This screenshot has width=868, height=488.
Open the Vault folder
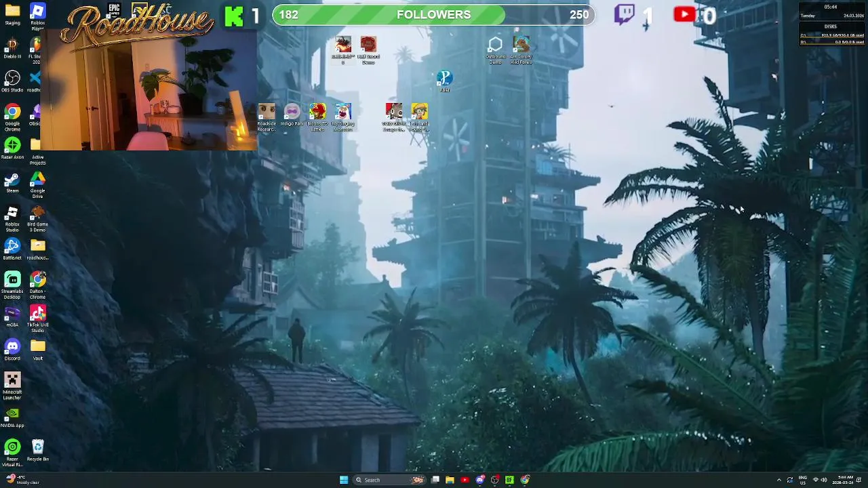(x=37, y=350)
